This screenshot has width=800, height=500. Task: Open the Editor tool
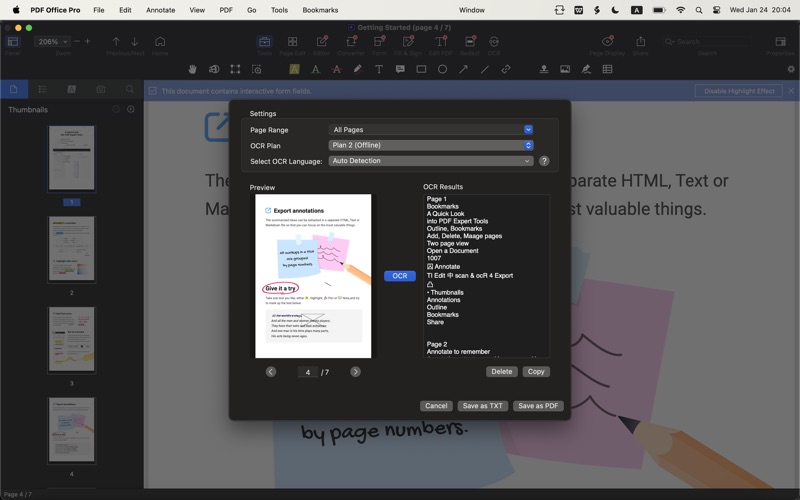[321, 42]
